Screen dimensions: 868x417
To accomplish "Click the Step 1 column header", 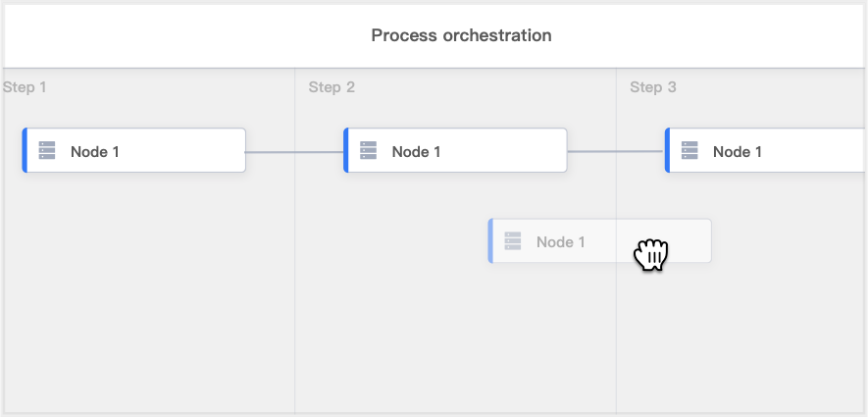I will tap(26, 87).
